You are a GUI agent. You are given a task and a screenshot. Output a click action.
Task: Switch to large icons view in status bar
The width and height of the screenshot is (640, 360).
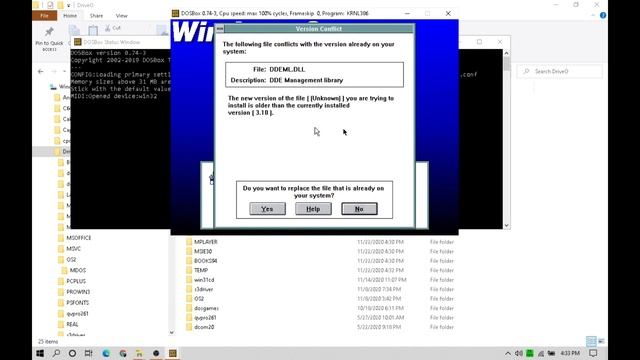601,341
